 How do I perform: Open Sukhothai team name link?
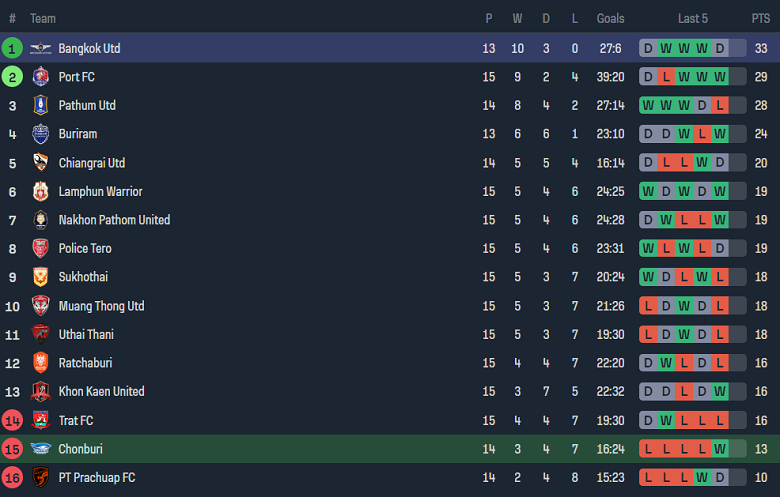[x=83, y=277]
